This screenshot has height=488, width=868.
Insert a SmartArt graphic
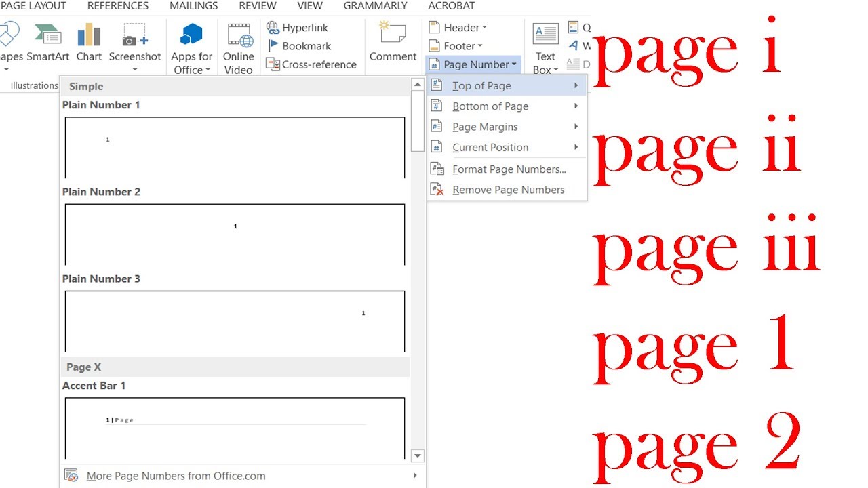point(48,43)
